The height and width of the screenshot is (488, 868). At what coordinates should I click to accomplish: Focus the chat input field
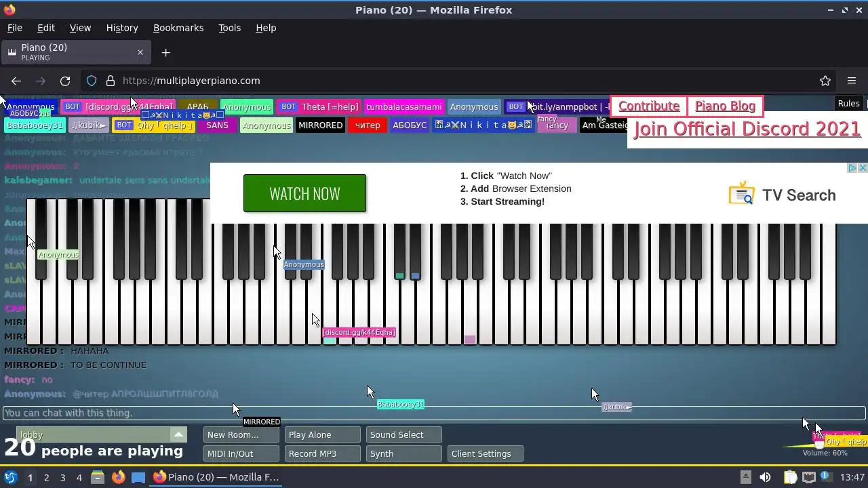[434, 413]
